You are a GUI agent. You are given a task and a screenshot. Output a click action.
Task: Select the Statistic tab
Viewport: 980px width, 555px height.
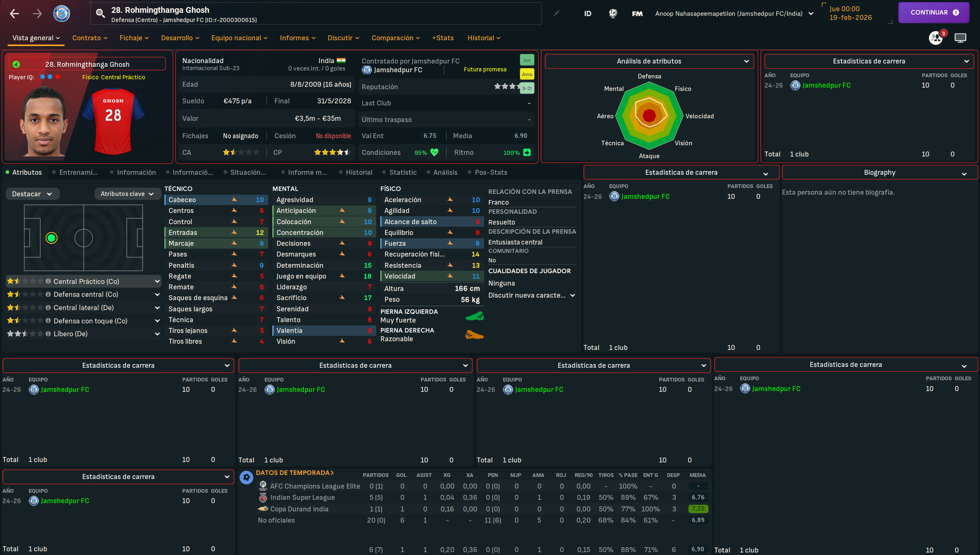tap(403, 172)
